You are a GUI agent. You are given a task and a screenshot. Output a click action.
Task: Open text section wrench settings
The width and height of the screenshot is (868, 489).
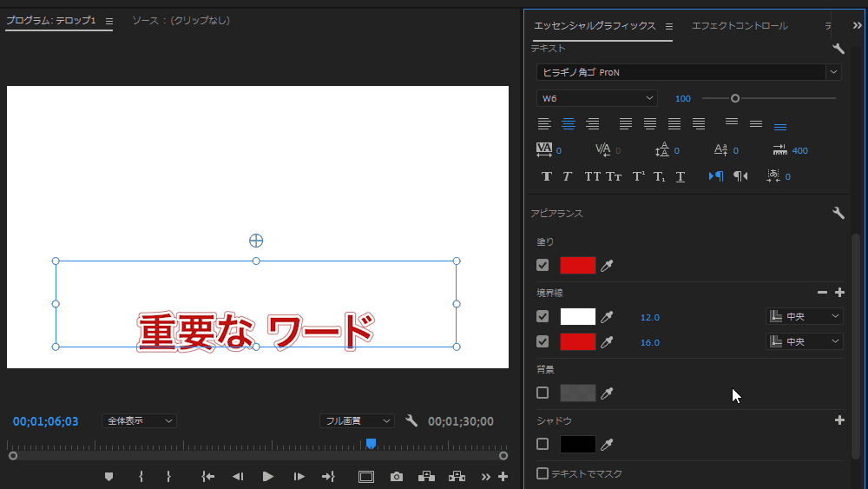click(838, 49)
